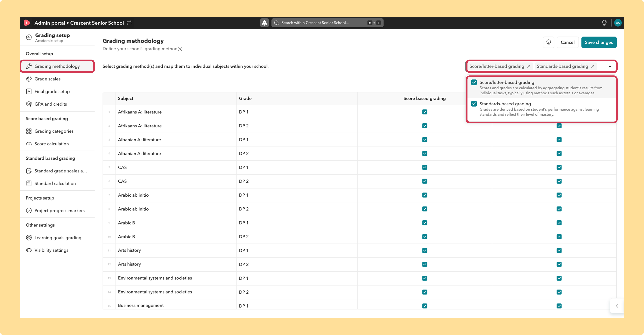
Task: Open Grade scales in the sidebar
Action: pos(57,79)
